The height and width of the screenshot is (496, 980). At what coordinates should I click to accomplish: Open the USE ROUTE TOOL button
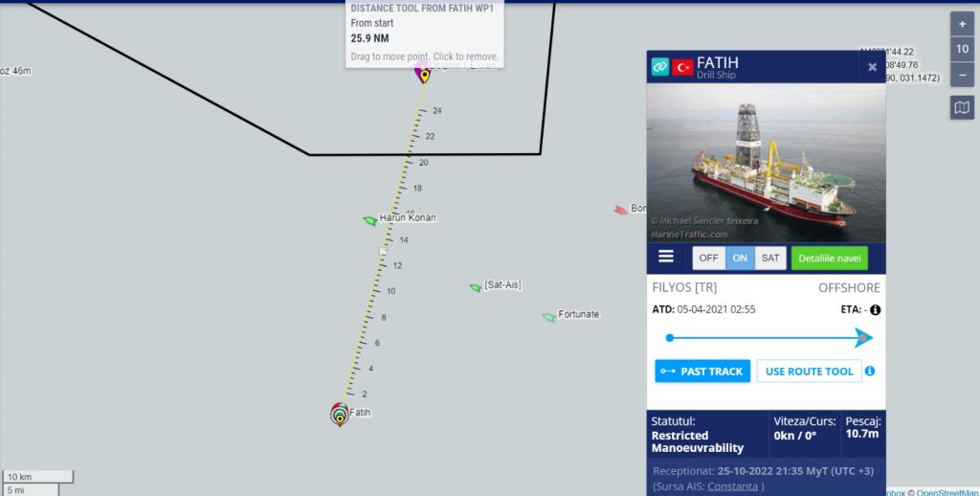pos(809,371)
